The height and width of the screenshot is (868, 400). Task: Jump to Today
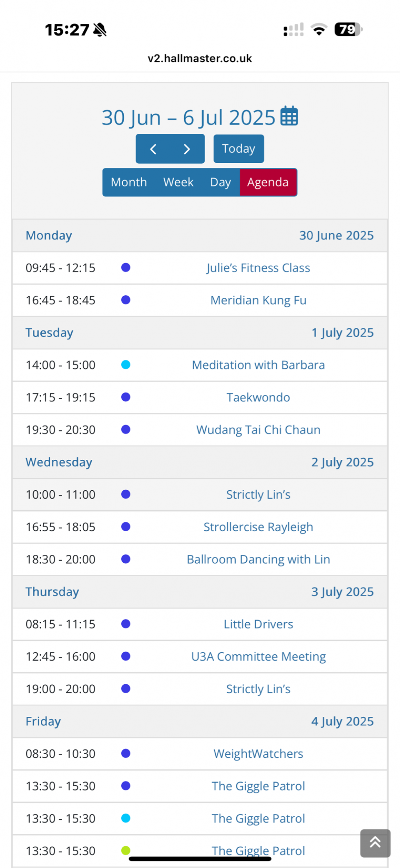point(239,149)
